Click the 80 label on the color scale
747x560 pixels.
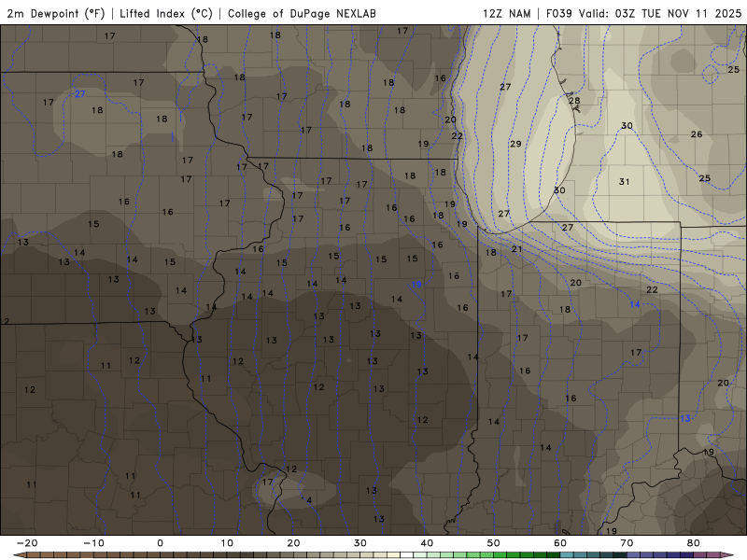[x=694, y=543]
